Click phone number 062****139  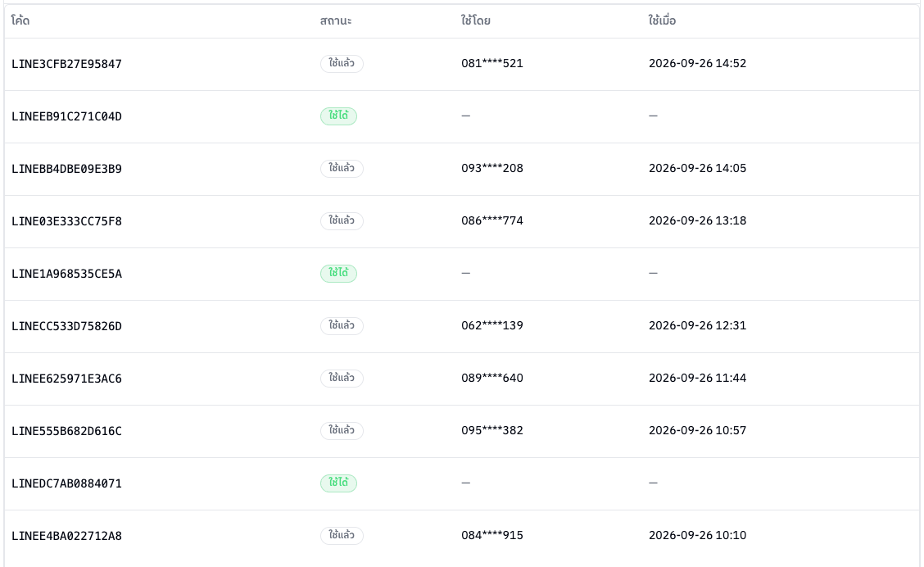pos(492,325)
